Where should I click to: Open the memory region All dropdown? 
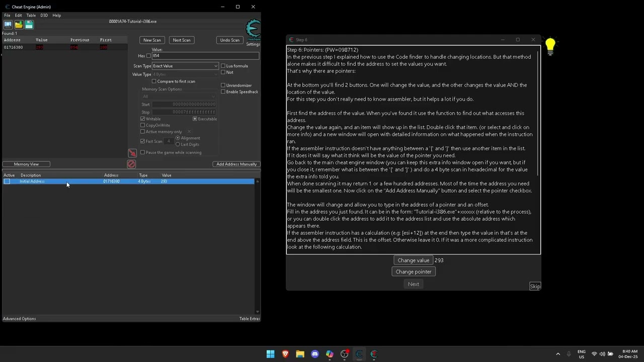pos(179,97)
